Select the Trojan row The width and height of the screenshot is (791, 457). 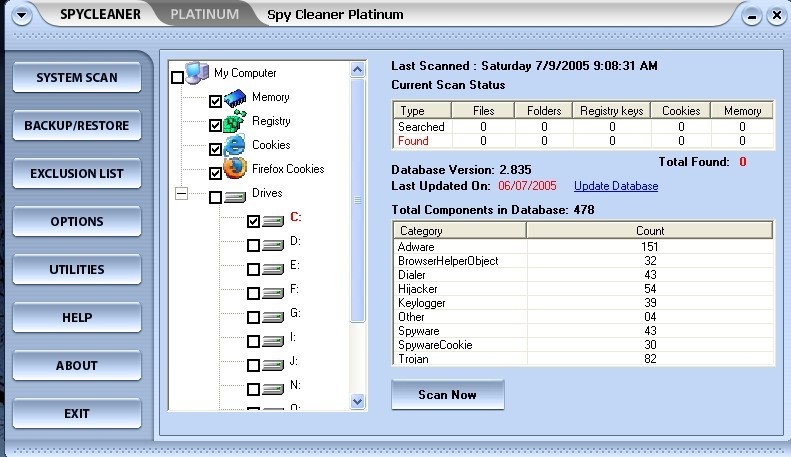point(583,359)
